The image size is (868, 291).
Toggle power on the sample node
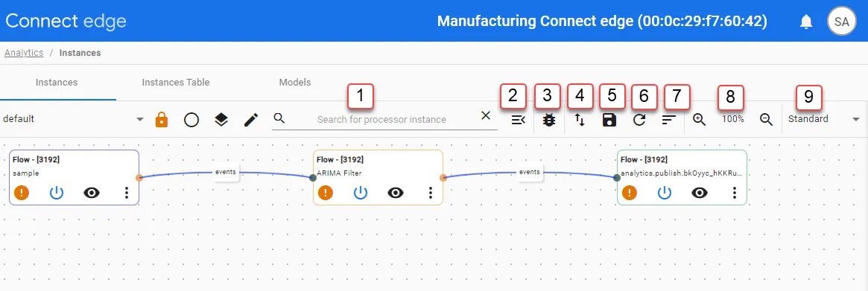pos(57,193)
